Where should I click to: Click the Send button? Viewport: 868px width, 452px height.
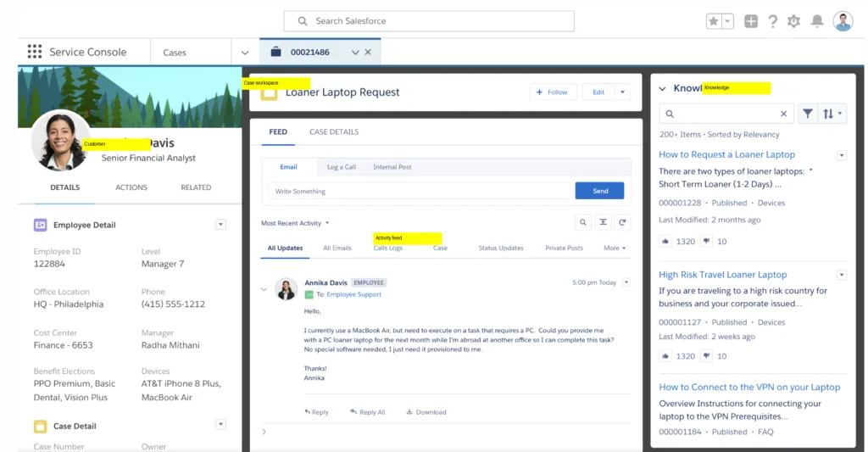[599, 191]
